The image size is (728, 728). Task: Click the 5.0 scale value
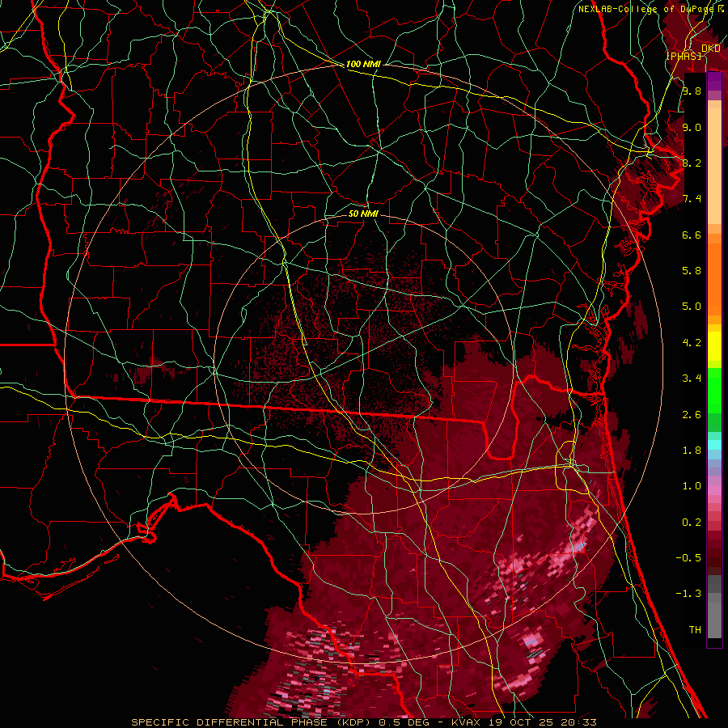pos(692,307)
